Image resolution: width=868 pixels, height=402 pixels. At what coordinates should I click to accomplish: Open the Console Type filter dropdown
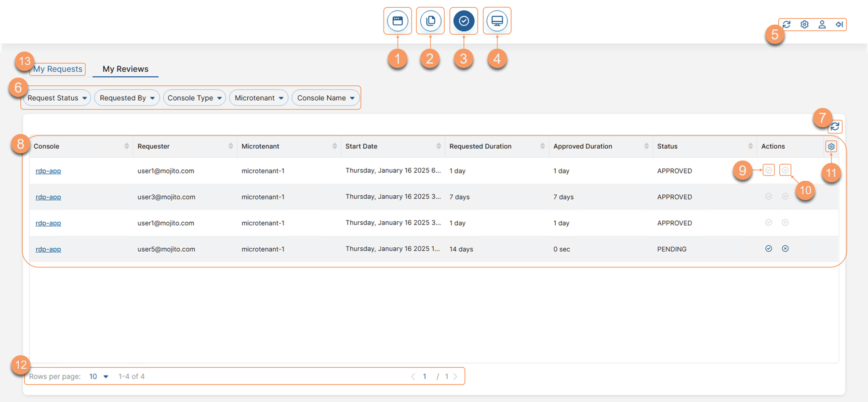(194, 98)
